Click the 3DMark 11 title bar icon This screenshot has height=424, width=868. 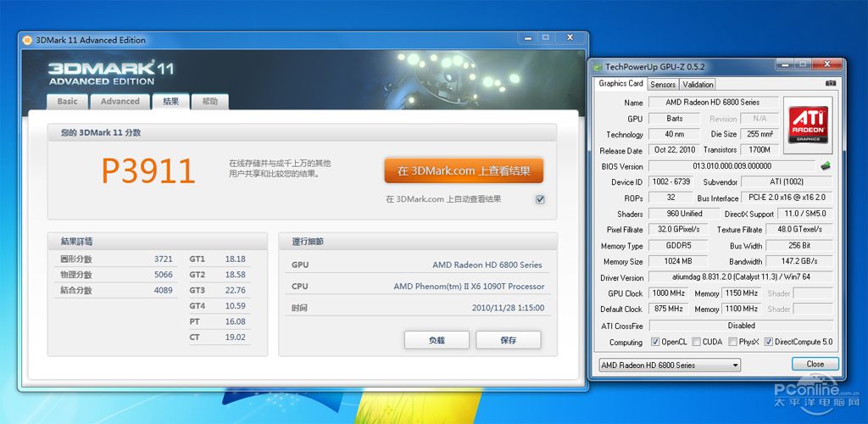(28, 40)
